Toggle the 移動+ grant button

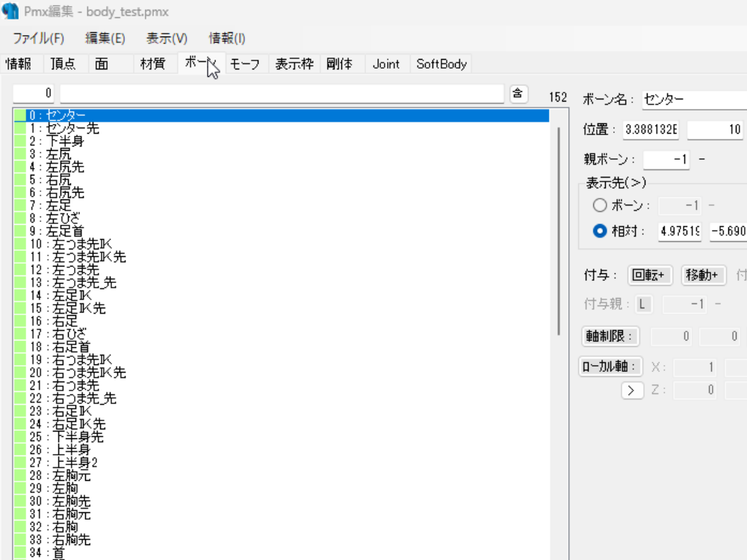pos(703,275)
